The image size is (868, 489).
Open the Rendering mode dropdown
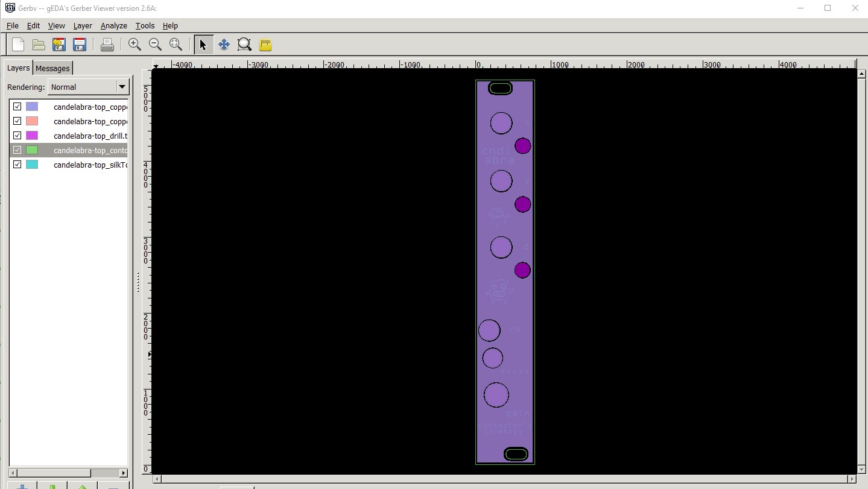pos(122,87)
